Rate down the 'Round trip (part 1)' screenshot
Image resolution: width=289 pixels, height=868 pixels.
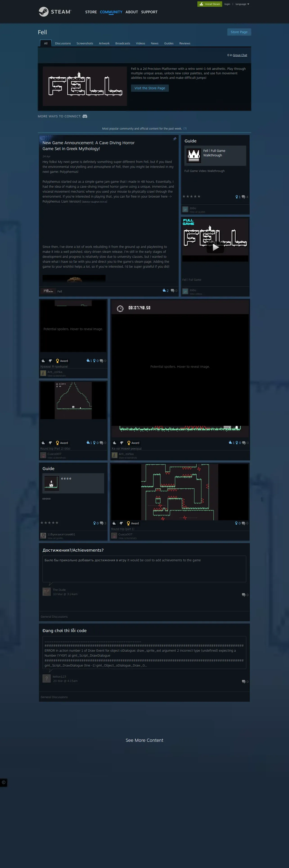(121, 523)
